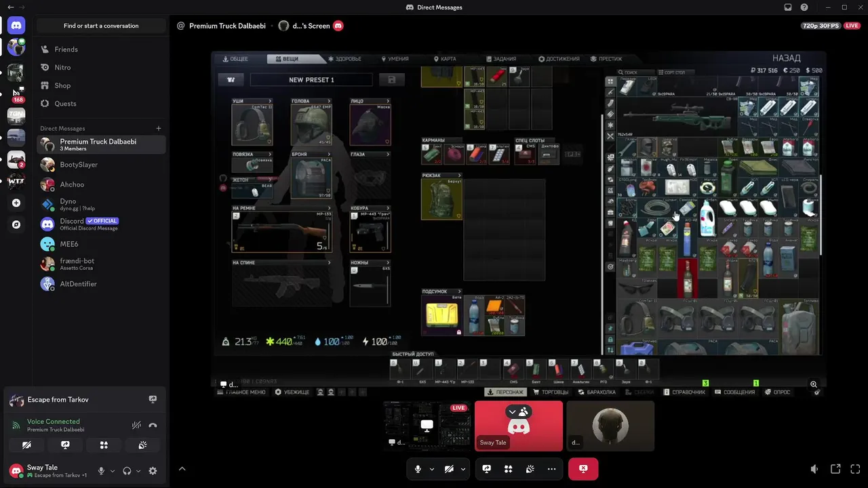Screen dimensions: 868x488
Task: Mute microphone in user panel
Action: click(102, 471)
